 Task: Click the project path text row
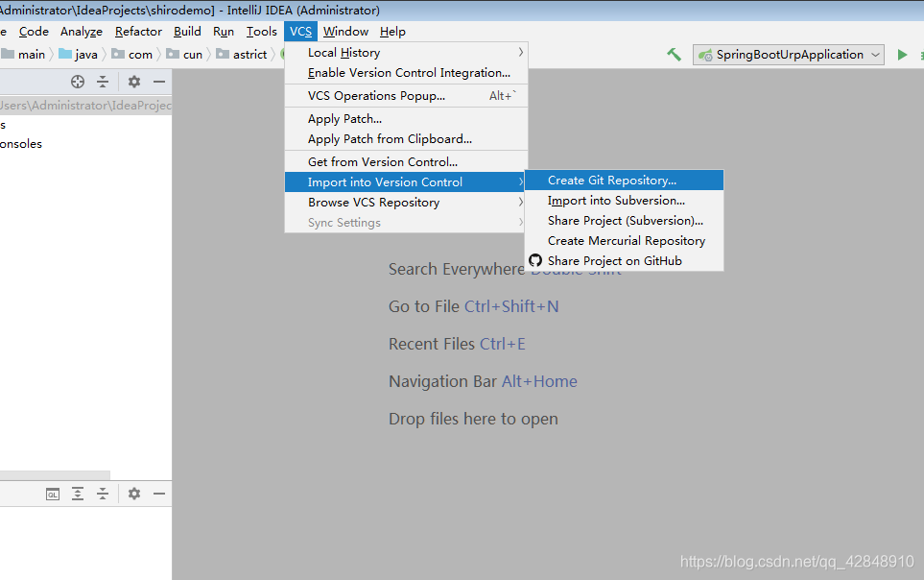(x=85, y=105)
